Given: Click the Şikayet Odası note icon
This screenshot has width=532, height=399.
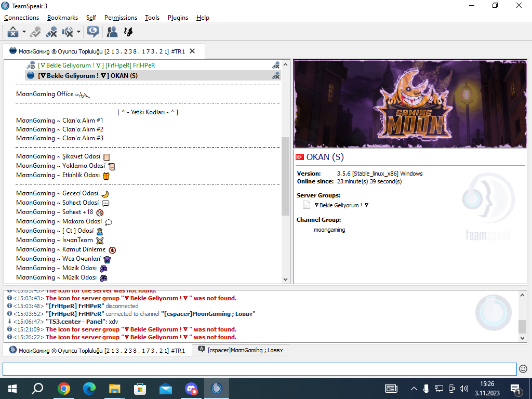Looking at the screenshot, I should (107, 157).
